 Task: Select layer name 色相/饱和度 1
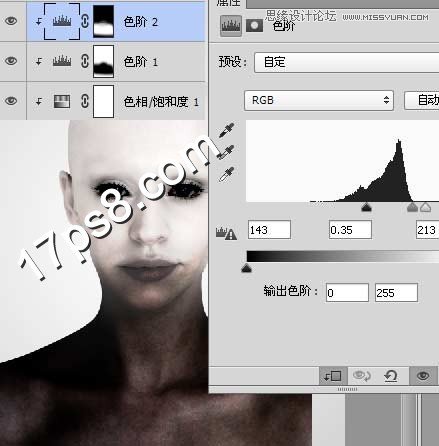click(x=161, y=102)
